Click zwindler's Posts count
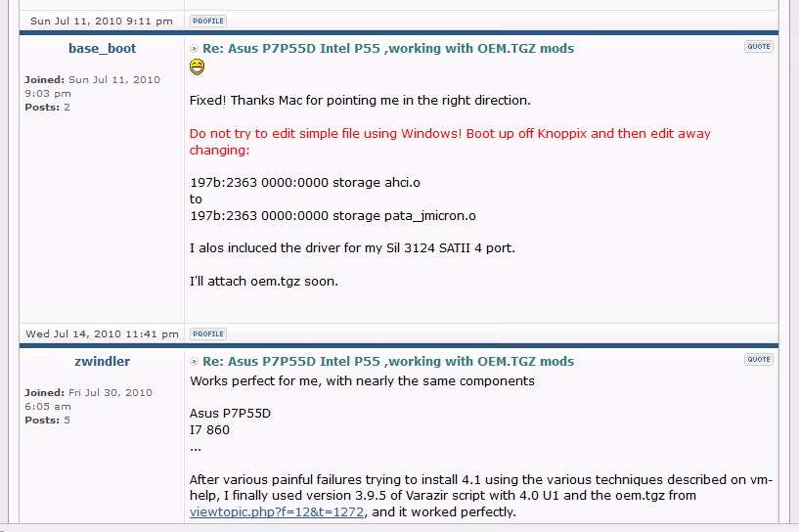The image size is (799, 532). pos(47,421)
